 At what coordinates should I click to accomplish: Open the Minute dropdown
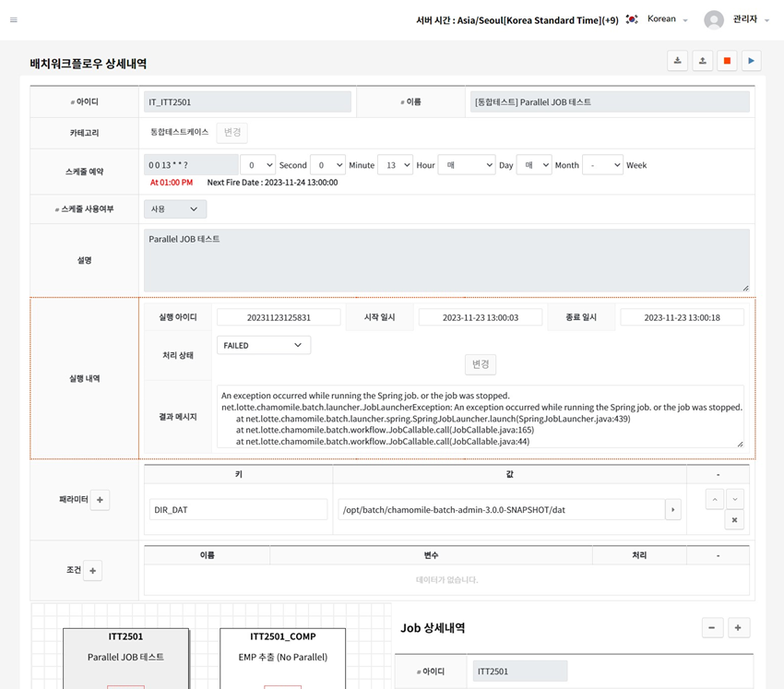click(327, 165)
